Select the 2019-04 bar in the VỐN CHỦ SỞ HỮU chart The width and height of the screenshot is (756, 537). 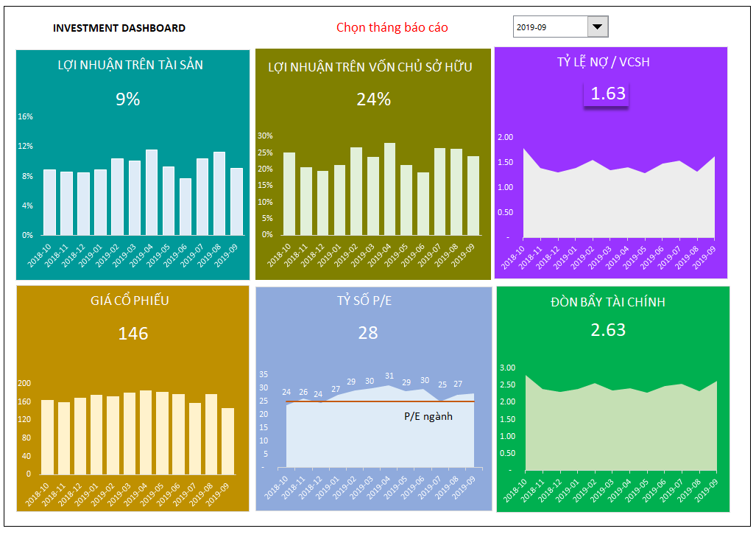(x=389, y=189)
